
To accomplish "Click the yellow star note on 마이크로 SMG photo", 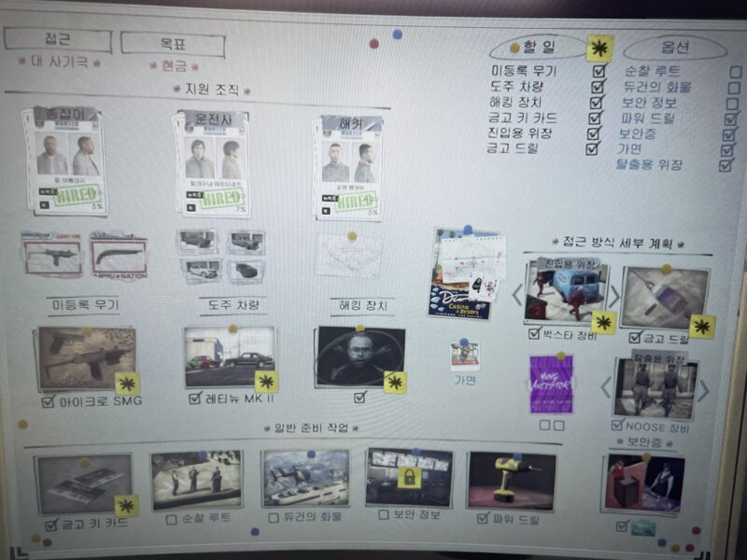I will pos(128,384).
